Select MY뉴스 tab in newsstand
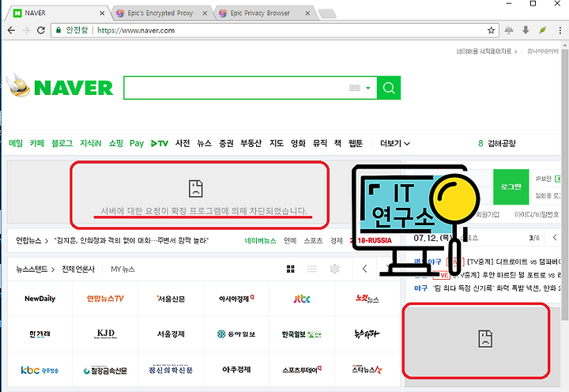Image resolution: width=569 pixels, height=392 pixels. tap(122, 269)
